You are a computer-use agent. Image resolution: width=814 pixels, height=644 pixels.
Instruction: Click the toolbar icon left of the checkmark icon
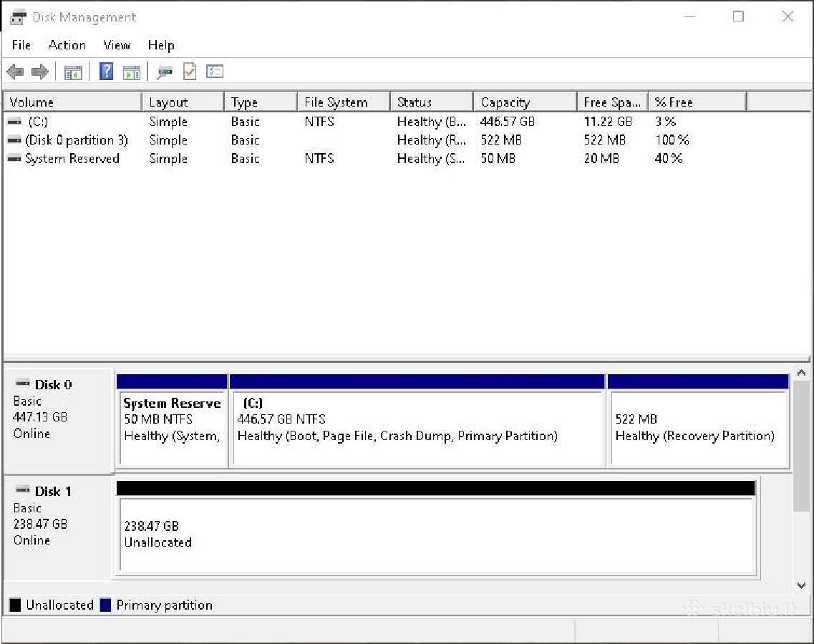[x=165, y=72]
